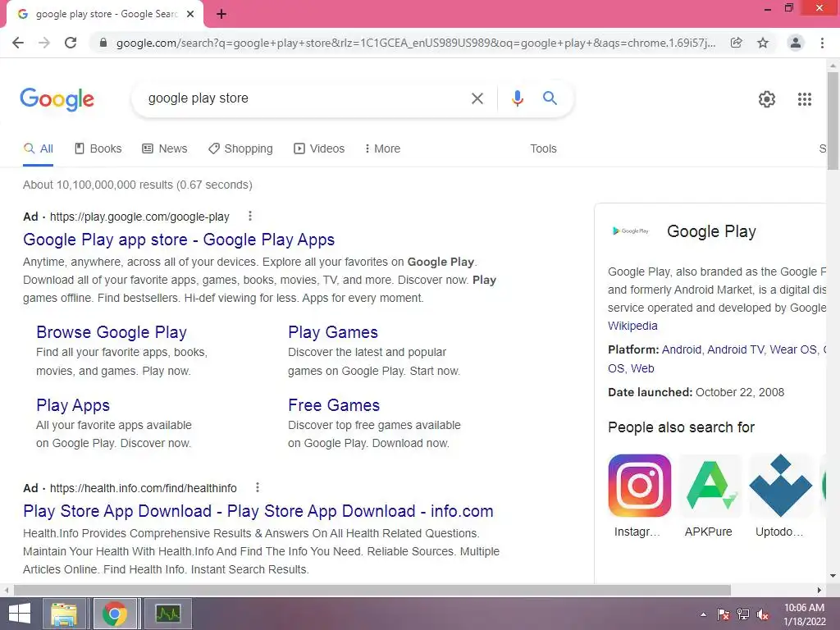
Task: Click the taskbar clock and date
Action: [x=804, y=614]
